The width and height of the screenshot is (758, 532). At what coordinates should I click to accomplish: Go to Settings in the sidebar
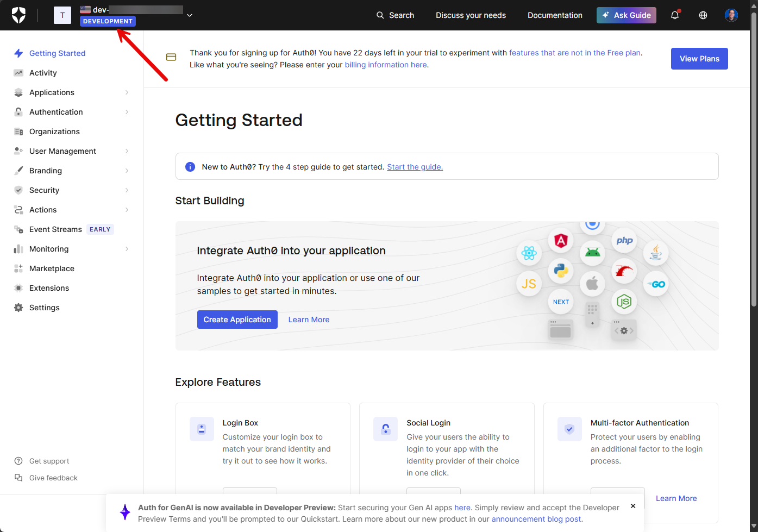(x=45, y=308)
